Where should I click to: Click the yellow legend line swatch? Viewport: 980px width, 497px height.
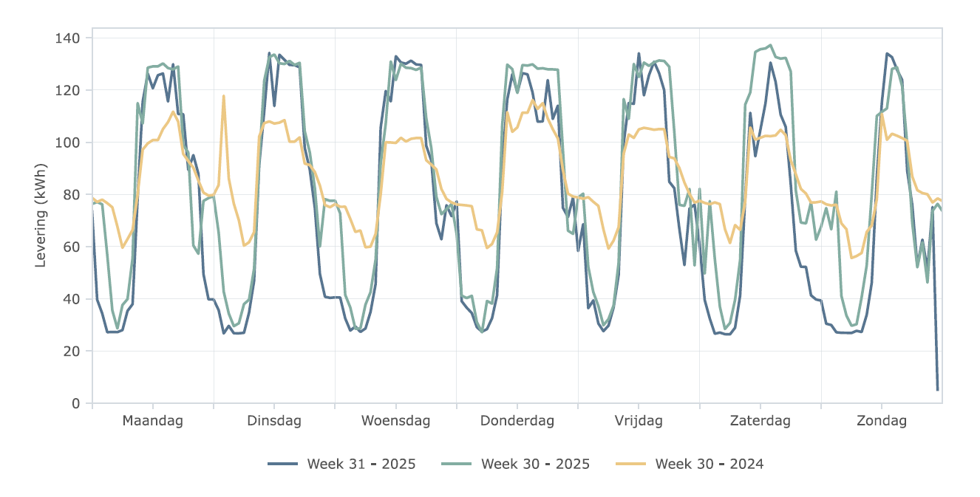pos(631,465)
